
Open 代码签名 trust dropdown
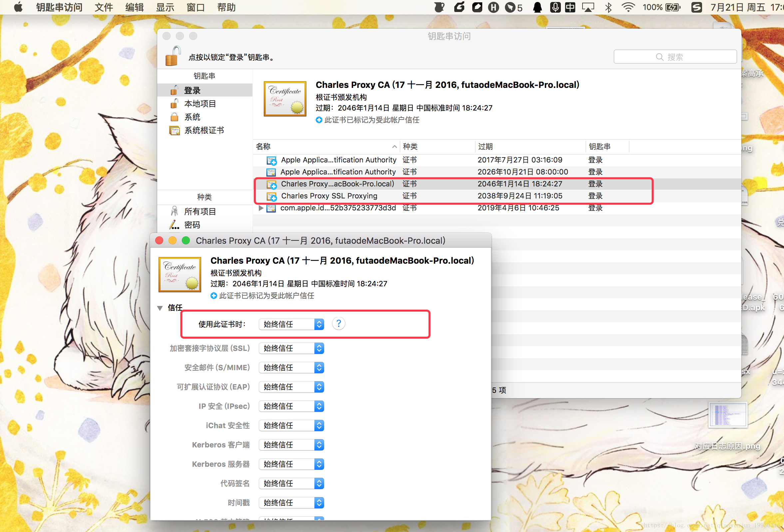(291, 483)
